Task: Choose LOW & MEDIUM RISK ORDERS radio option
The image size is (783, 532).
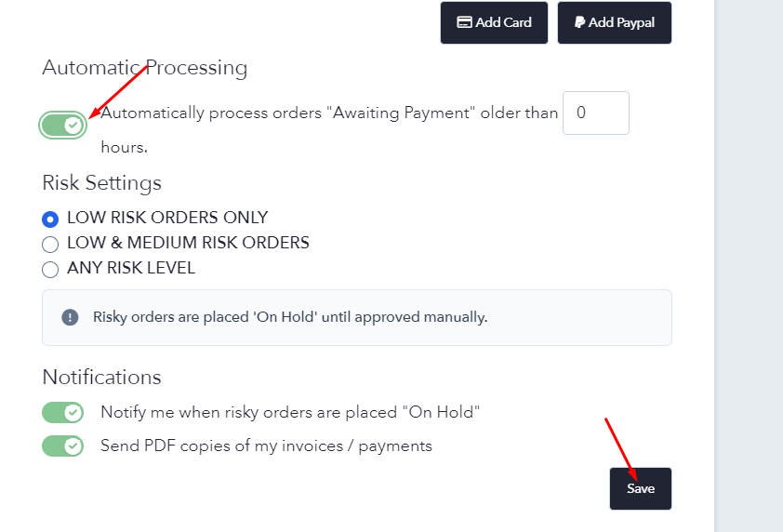Action: (x=50, y=245)
